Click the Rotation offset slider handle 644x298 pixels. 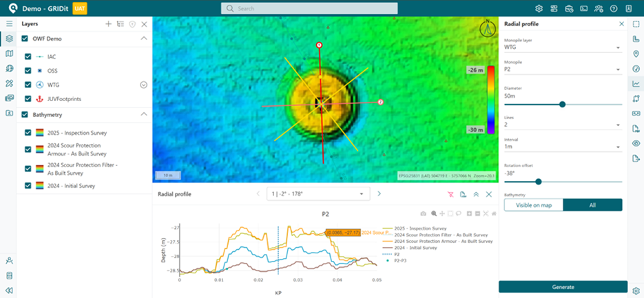point(539,182)
